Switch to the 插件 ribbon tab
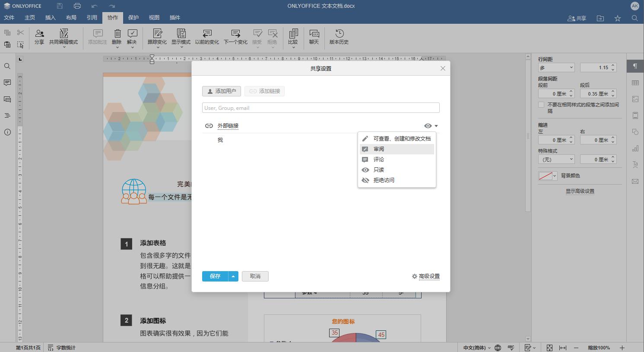This screenshot has width=644, height=352. 174,18
